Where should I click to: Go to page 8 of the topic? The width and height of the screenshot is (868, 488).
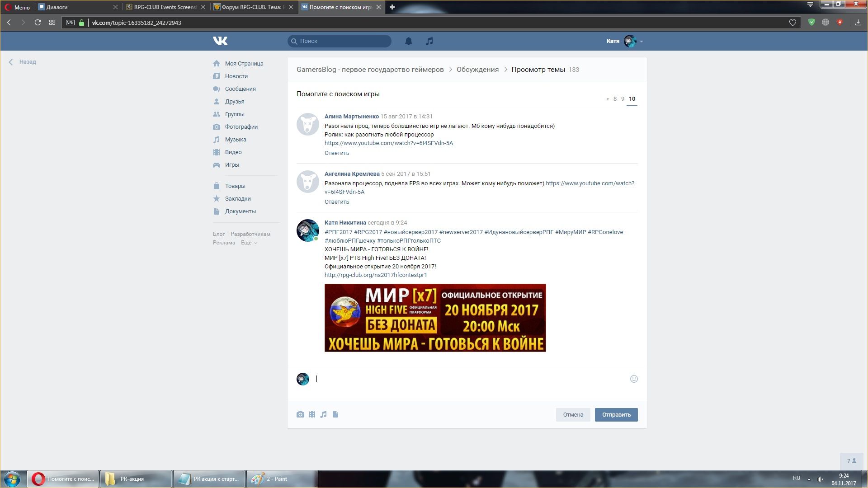[x=615, y=99]
